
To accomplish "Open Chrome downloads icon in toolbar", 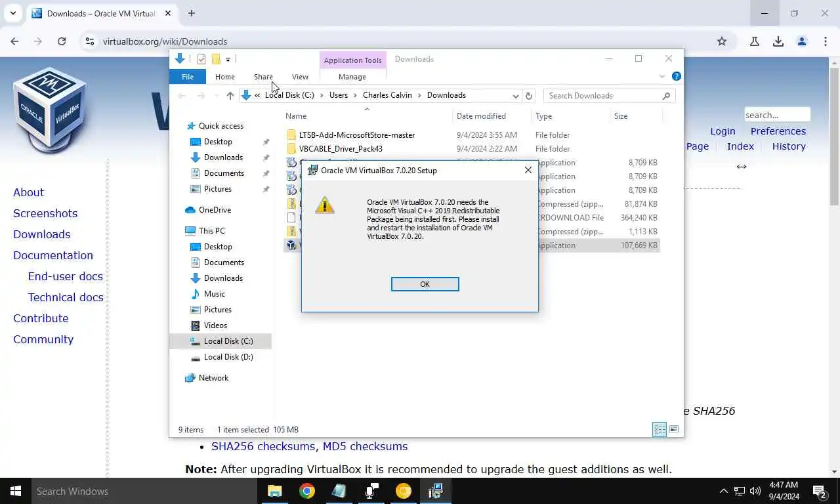I will click(x=778, y=41).
